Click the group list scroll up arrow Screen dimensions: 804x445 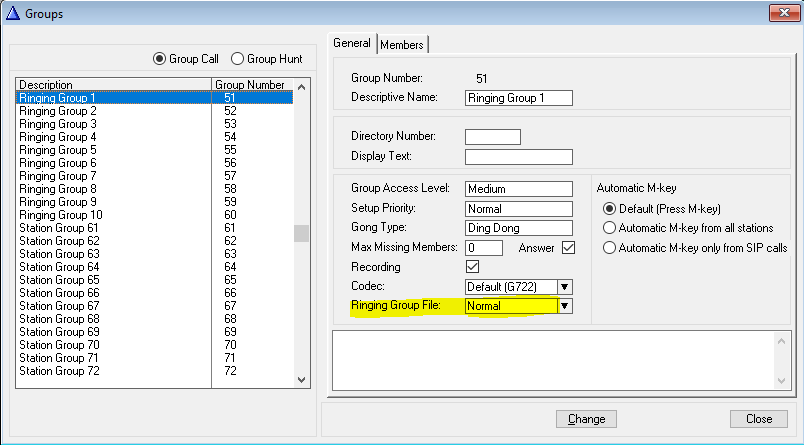pos(302,87)
